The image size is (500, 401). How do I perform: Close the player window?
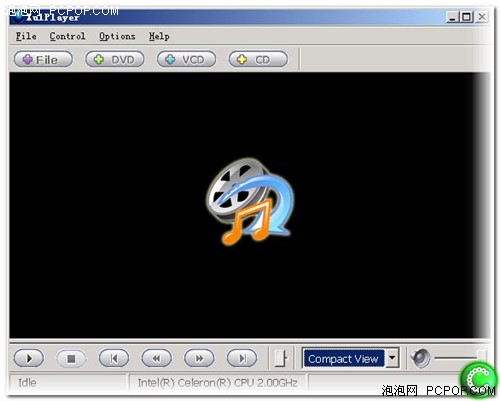[482, 16]
